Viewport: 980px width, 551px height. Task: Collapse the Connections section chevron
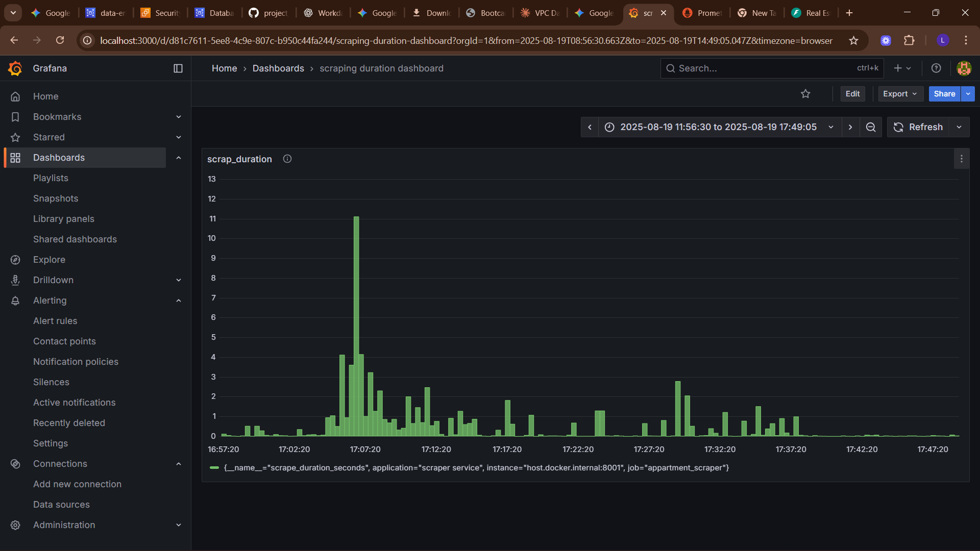coord(179,464)
